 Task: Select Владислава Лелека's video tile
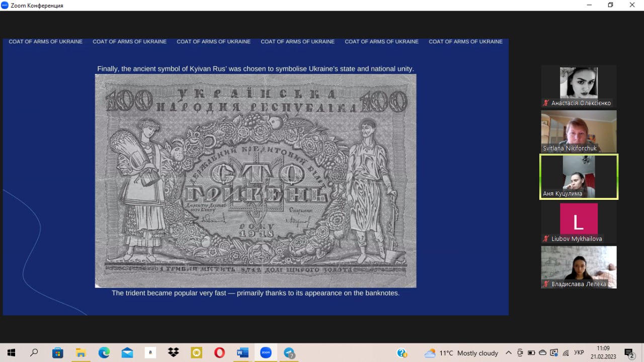579,267
